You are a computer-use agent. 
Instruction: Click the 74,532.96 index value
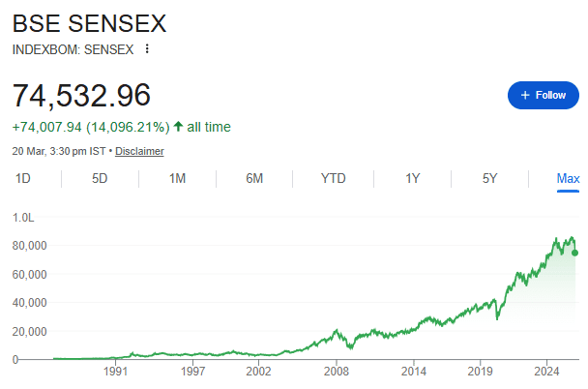tap(81, 95)
